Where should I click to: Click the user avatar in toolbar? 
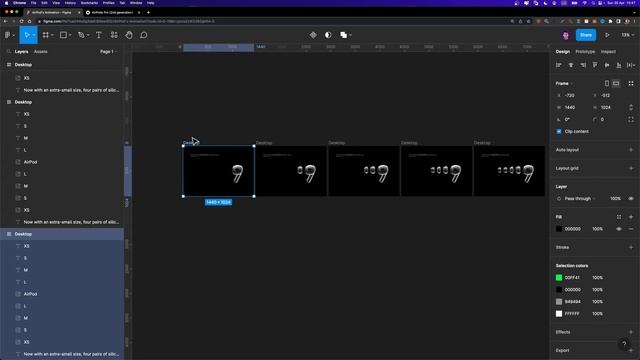click(x=566, y=36)
